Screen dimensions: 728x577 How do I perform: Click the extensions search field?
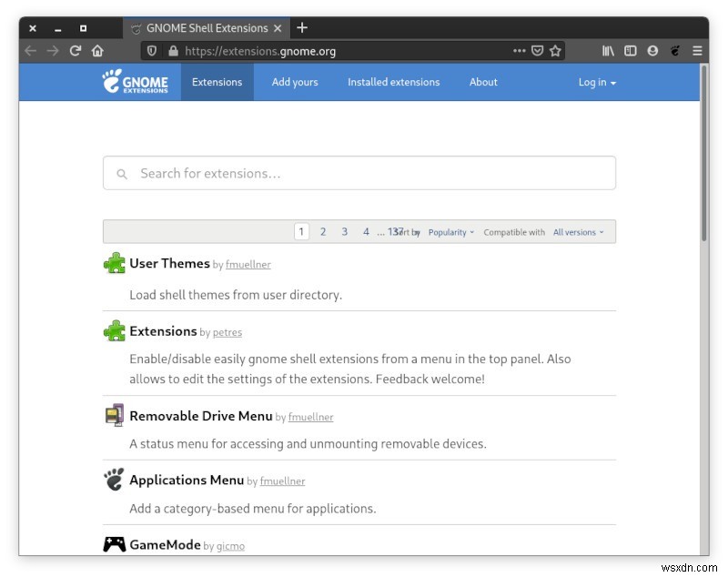click(359, 173)
